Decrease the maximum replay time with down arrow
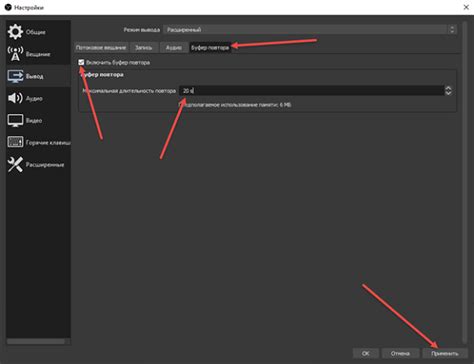Image resolution: width=474 pixels, height=364 pixels. coord(448,93)
